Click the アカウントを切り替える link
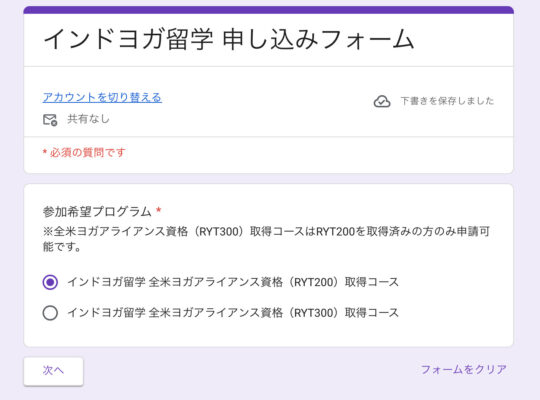 coord(102,98)
